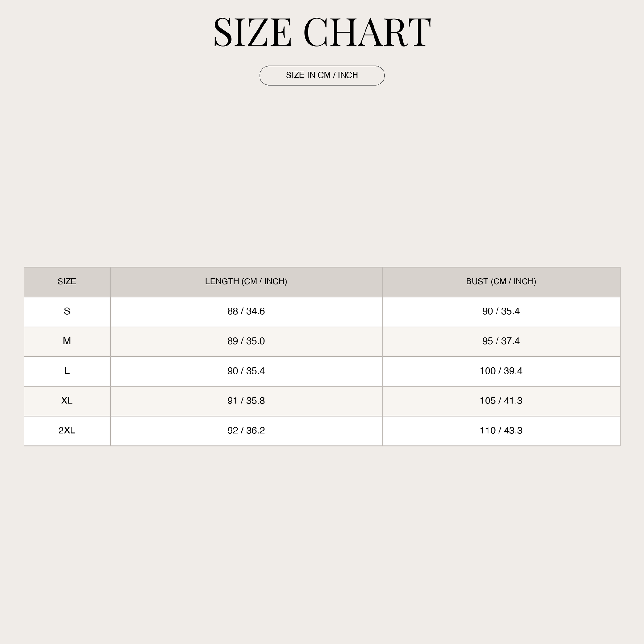Select length cell 90 / 35.4 for L
The width and height of the screenshot is (644, 644).
pyautogui.click(x=246, y=371)
